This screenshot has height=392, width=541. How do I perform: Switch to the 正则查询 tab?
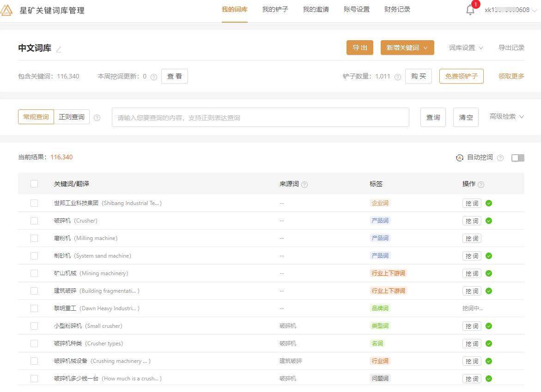click(72, 116)
